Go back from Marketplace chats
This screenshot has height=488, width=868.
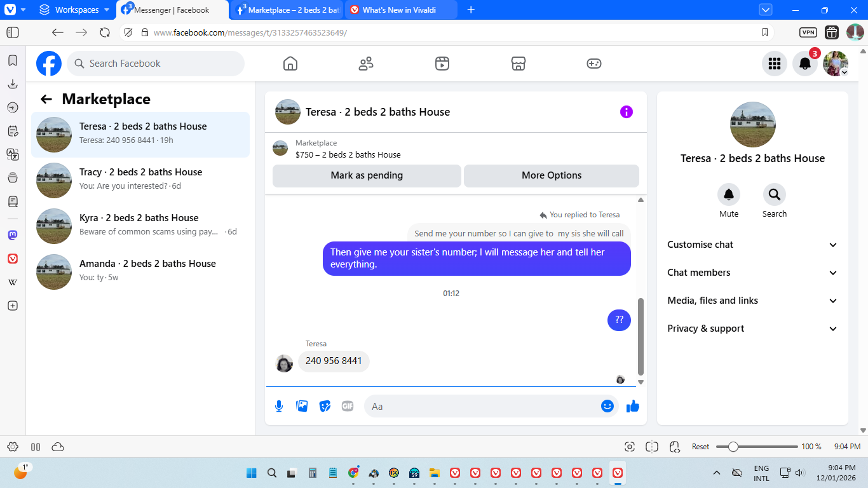click(46, 99)
